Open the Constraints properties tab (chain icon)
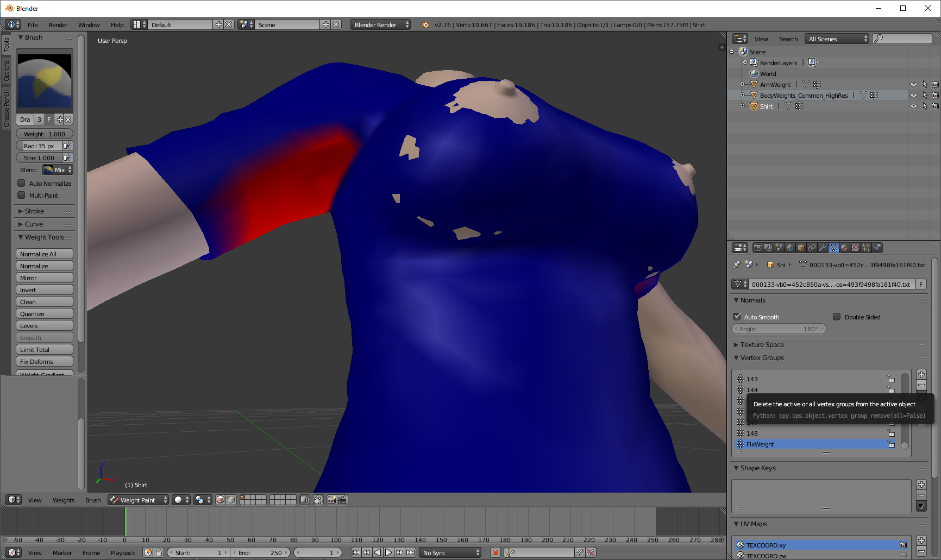941x560 pixels. (812, 248)
